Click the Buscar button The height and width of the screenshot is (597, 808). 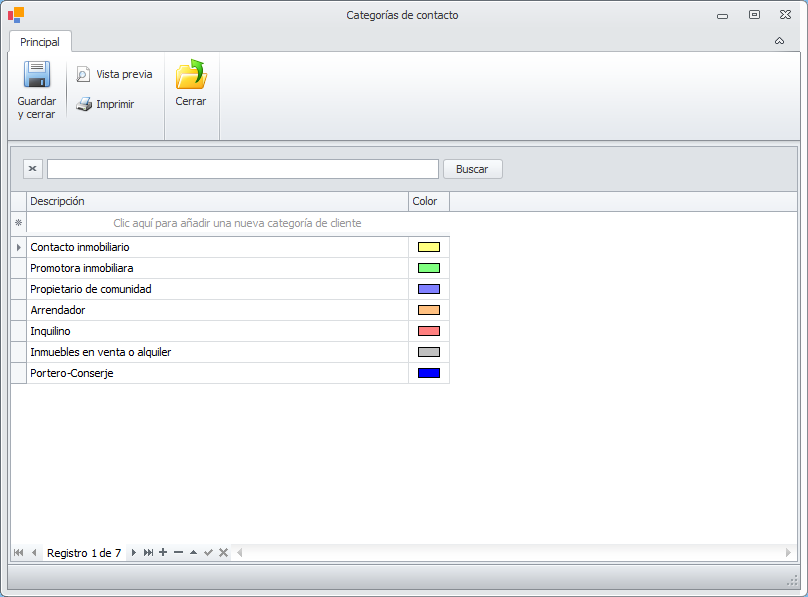coord(473,169)
